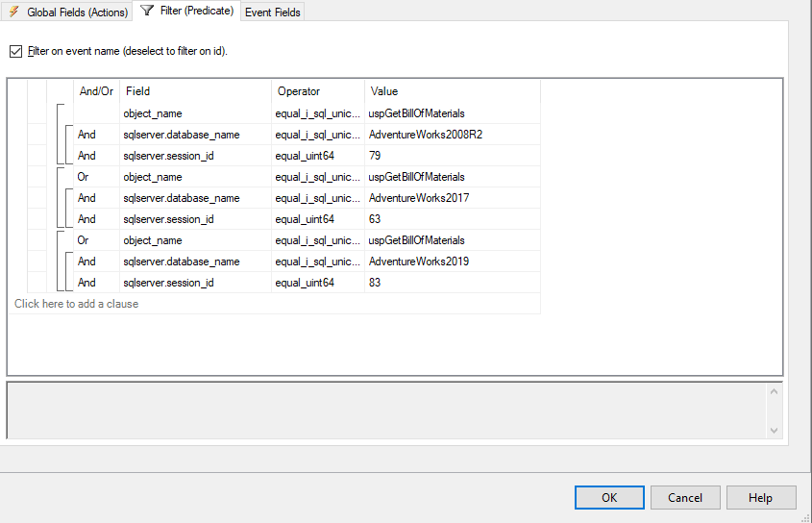Click the 'Click here to add a clause' row
This screenshot has height=523, width=812.
click(x=77, y=304)
